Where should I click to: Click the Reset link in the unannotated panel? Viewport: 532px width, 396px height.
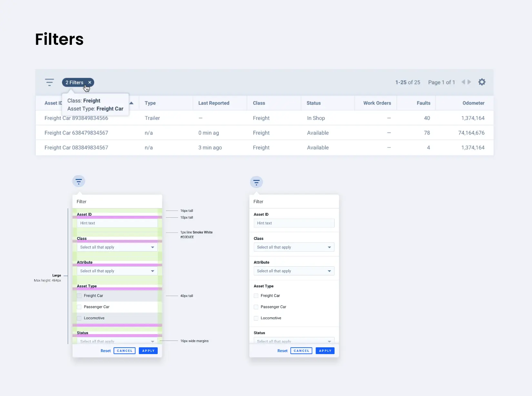pyautogui.click(x=282, y=351)
